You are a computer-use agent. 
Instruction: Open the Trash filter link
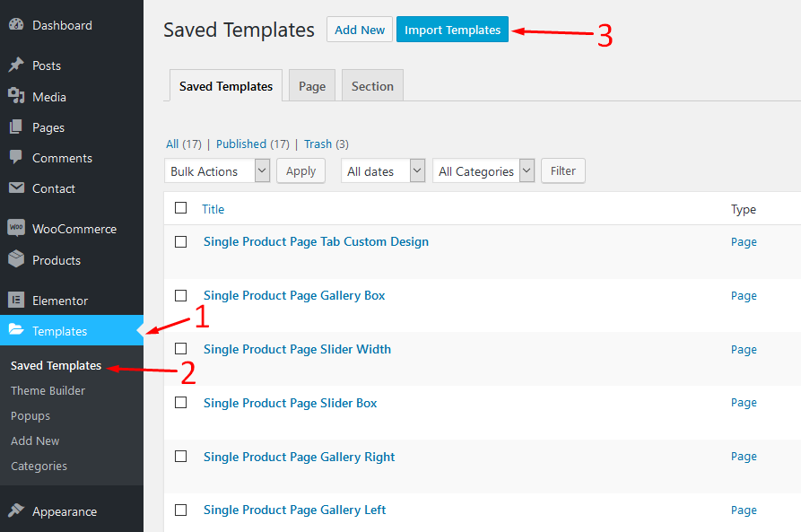point(318,144)
